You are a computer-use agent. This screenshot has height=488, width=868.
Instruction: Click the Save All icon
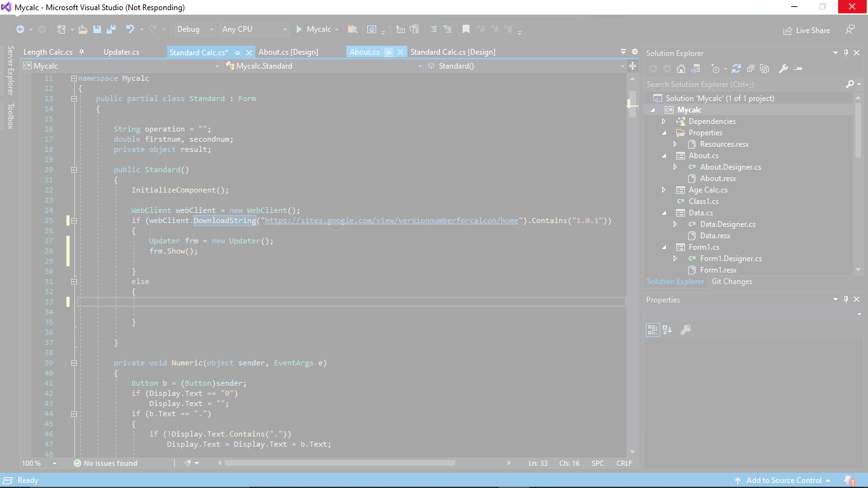tap(111, 29)
